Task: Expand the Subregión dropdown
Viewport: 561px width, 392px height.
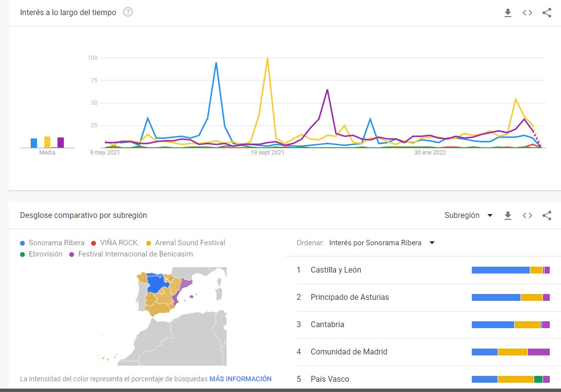Action: click(x=468, y=216)
